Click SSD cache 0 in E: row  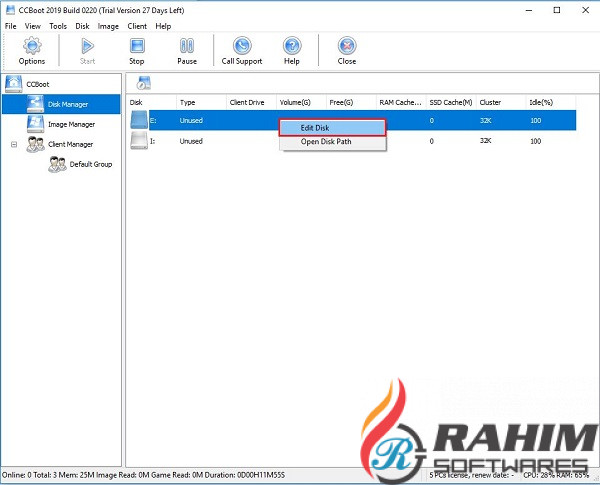coord(432,121)
